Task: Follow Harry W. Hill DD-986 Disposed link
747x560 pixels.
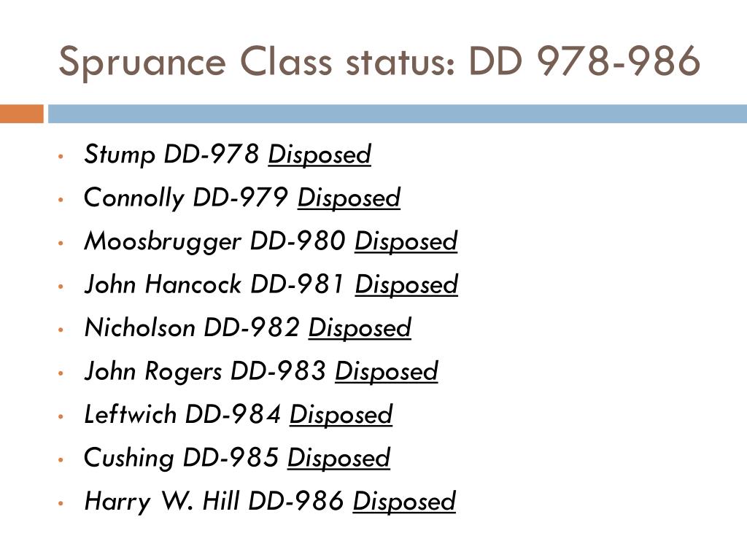Action: (404, 502)
